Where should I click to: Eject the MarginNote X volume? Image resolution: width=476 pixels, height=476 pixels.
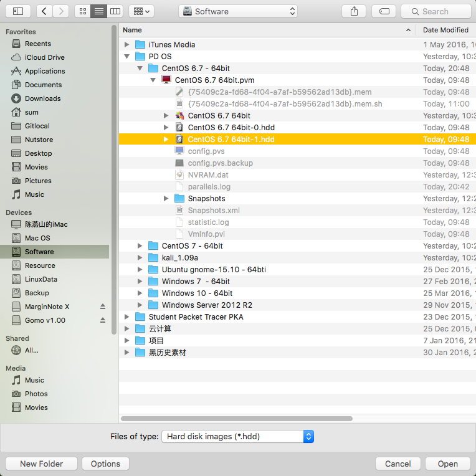click(x=103, y=307)
